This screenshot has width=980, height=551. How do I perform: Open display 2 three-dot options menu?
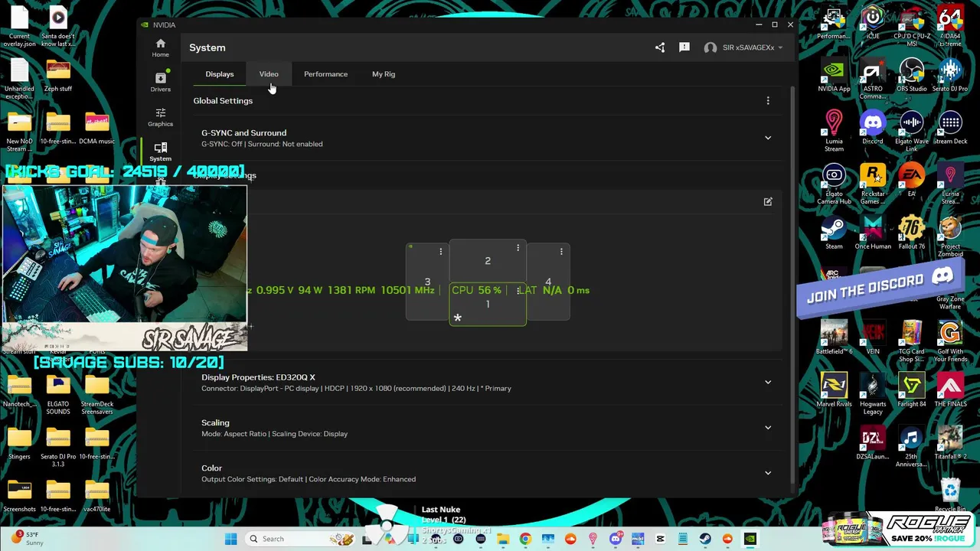pyautogui.click(x=518, y=247)
